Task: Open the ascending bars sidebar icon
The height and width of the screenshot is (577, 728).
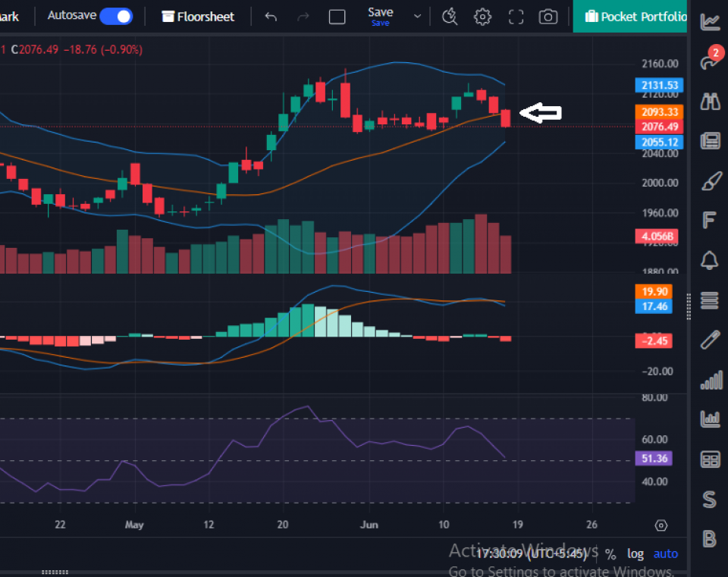Action: [x=711, y=380]
